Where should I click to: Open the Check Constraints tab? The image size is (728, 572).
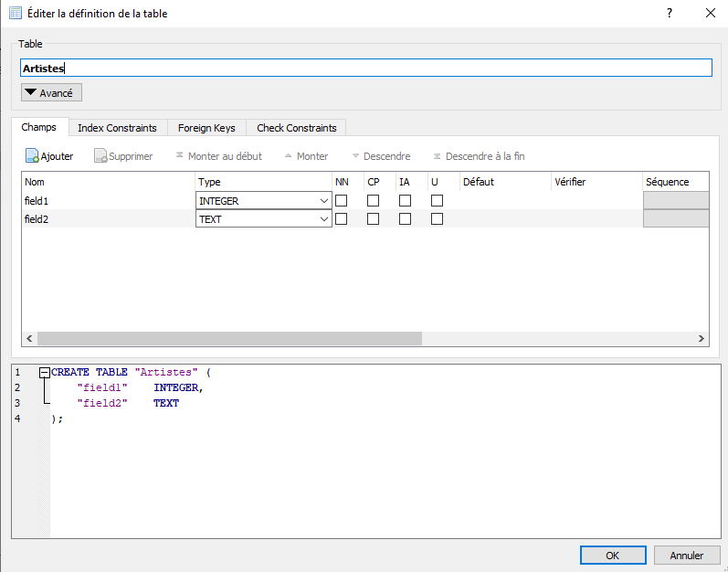click(x=296, y=128)
